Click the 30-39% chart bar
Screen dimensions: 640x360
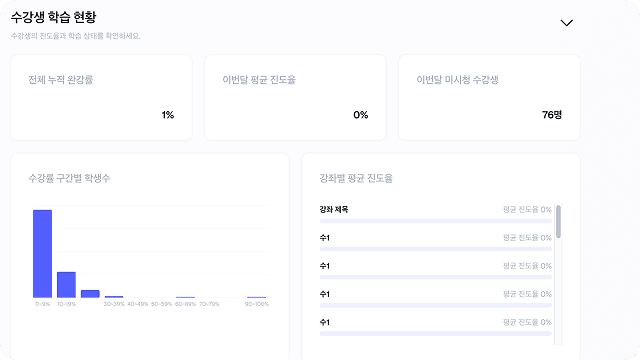coord(114,297)
